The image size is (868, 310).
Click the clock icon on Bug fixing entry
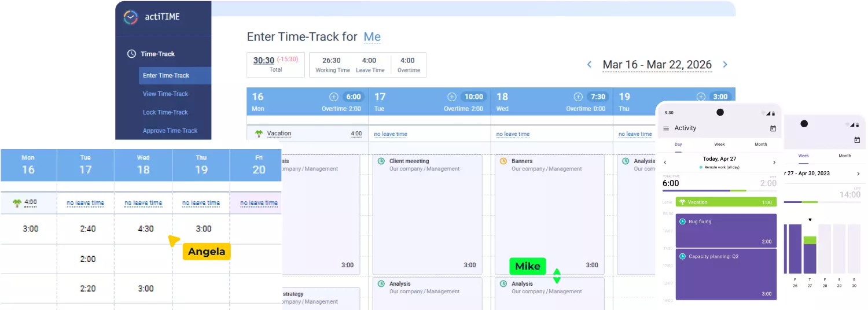click(682, 222)
